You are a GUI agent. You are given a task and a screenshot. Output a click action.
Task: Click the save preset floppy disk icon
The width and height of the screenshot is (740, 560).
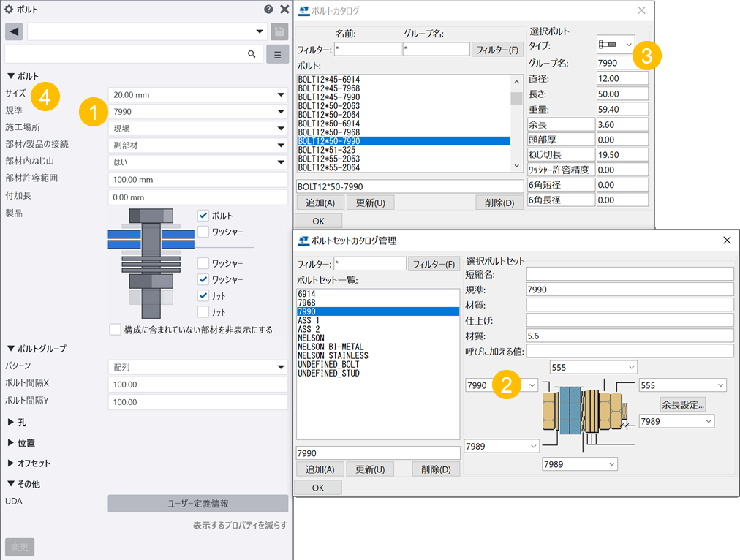click(279, 31)
